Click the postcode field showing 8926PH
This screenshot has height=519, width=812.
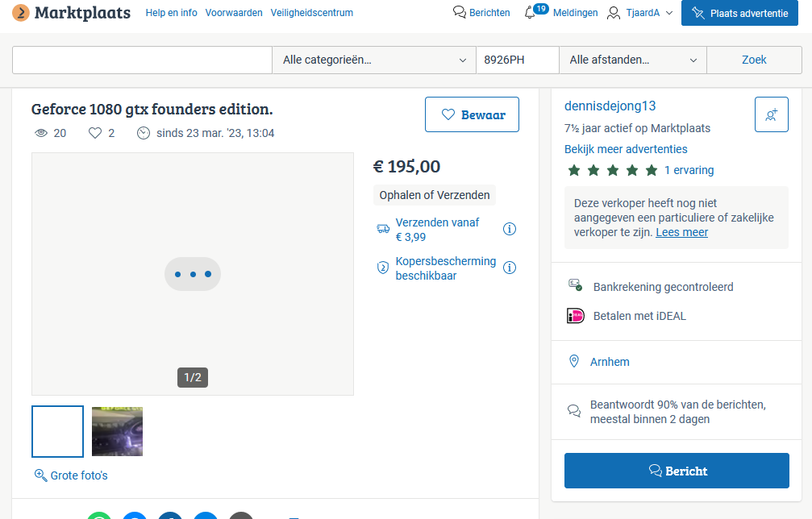pos(518,60)
